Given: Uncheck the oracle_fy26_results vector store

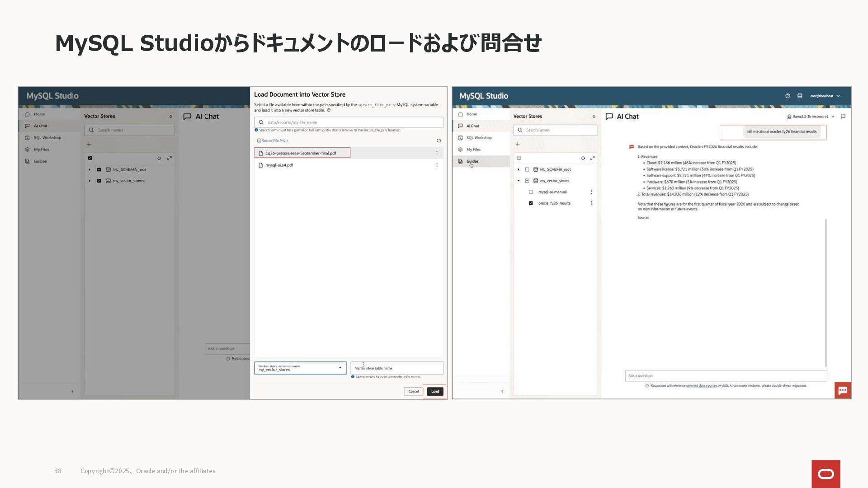Looking at the screenshot, I should [x=531, y=203].
